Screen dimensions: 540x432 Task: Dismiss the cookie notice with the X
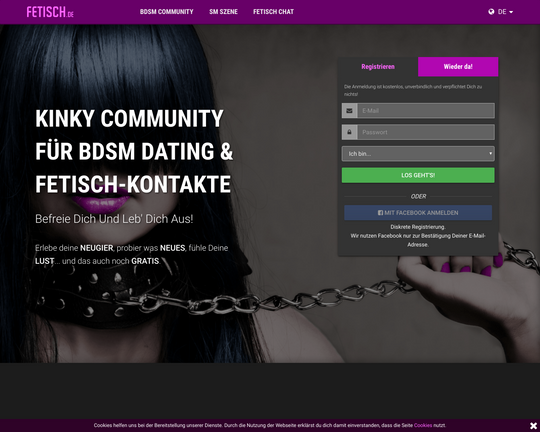point(533,426)
